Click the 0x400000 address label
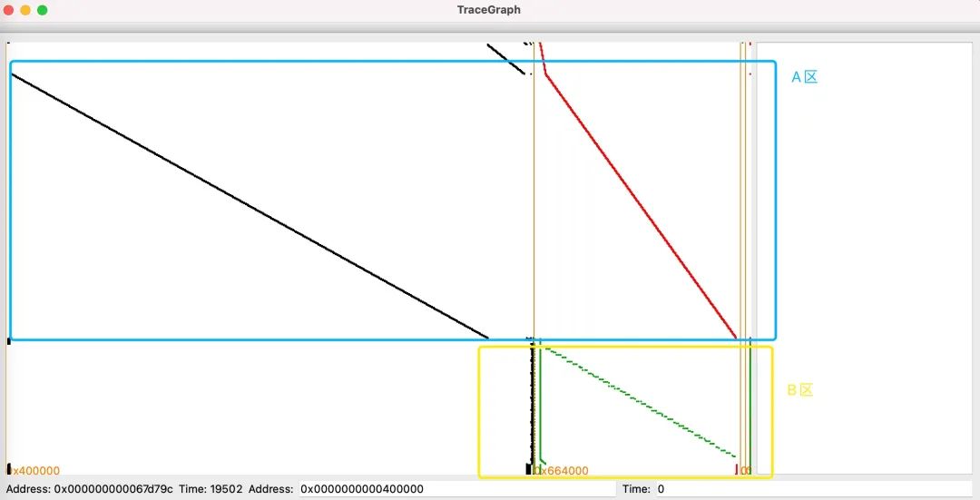Viewport: 980px width, 500px height. (36, 471)
